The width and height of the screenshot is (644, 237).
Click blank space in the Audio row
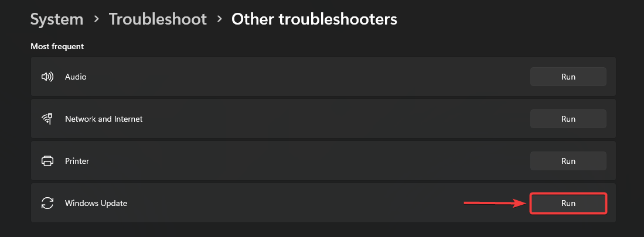(293, 77)
